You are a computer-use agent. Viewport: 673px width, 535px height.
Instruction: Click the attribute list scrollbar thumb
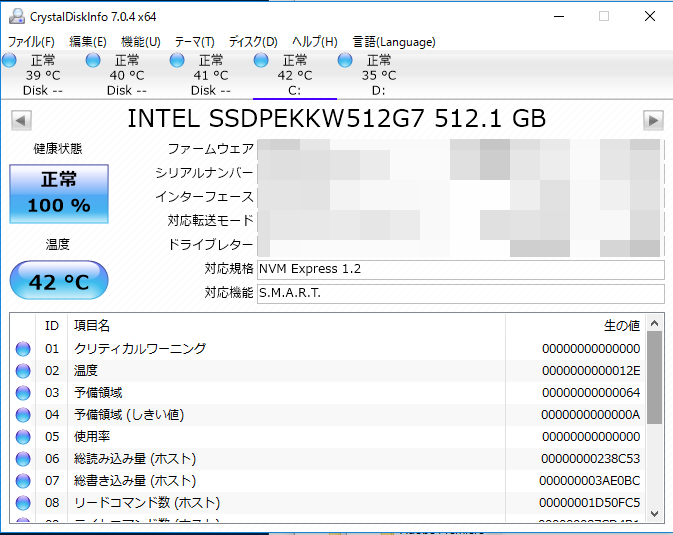[655, 377]
